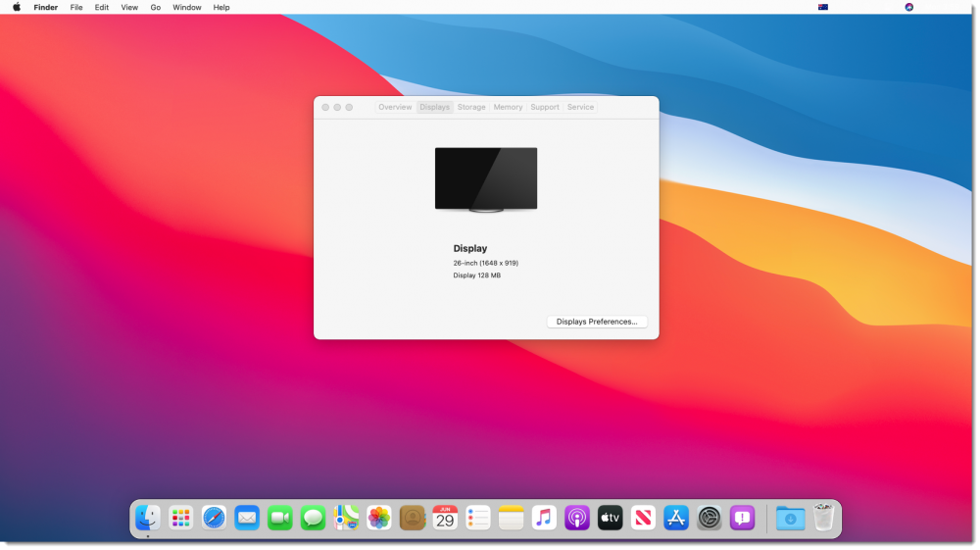This screenshot has height=550, width=980.
Task: Switch to the Storage tab
Action: 471,108
